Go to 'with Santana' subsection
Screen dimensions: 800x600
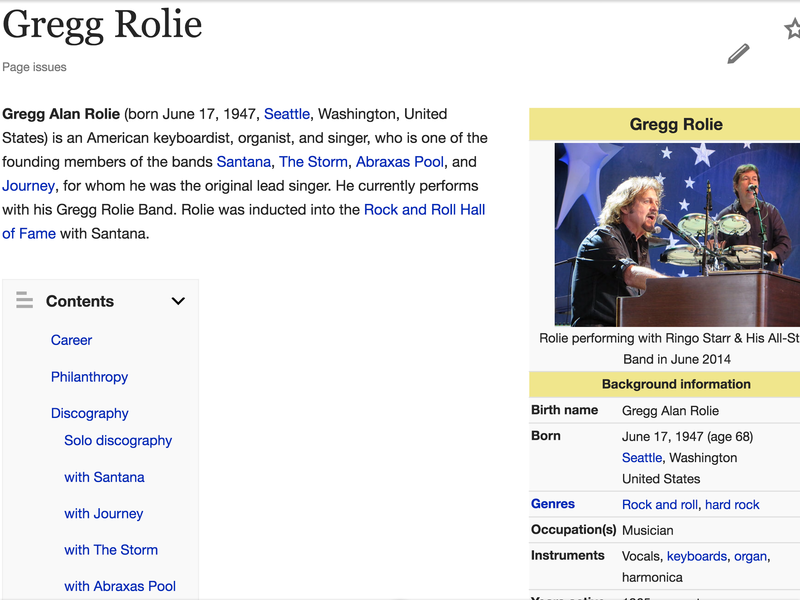[x=104, y=477]
